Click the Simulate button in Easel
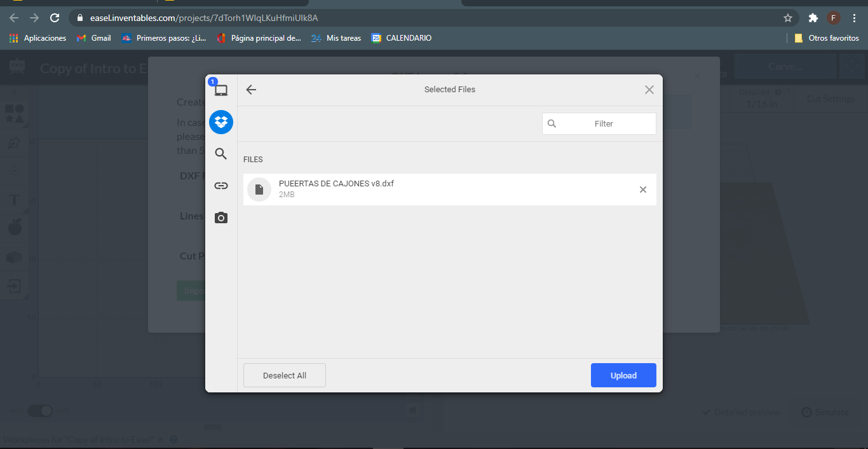This screenshot has height=449, width=868. point(825,412)
